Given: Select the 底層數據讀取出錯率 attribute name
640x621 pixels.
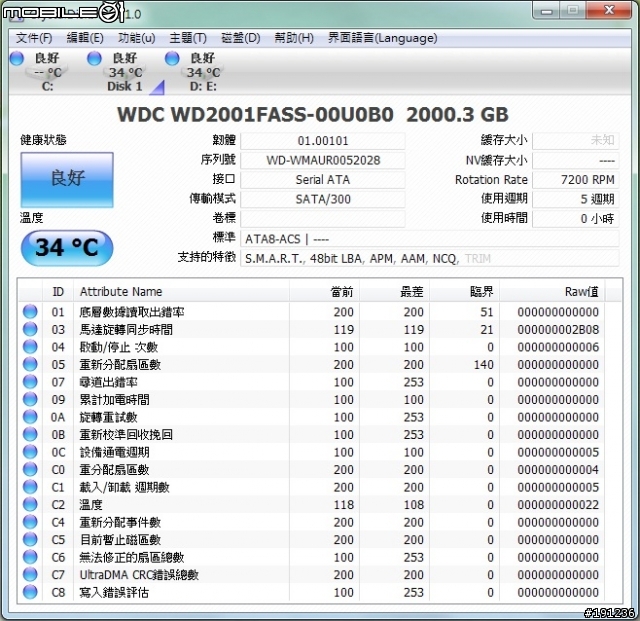Looking at the screenshot, I should pos(132,312).
